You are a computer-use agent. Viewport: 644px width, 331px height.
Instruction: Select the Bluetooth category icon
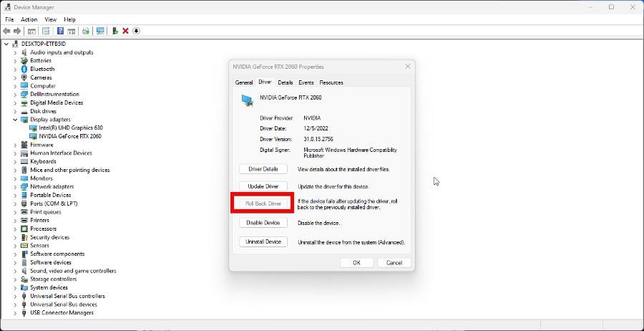tap(24, 69)
